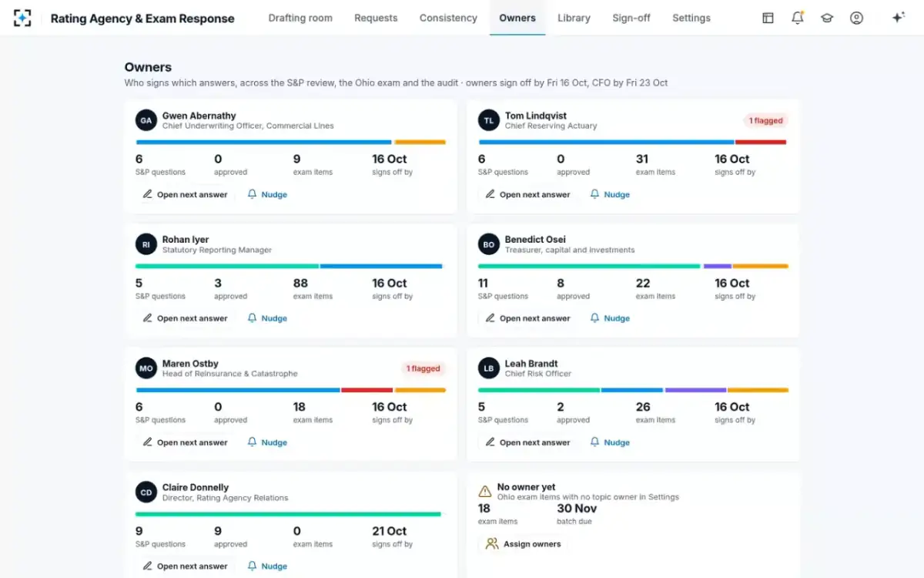This screenshot has height=578, width=924.
Task: Open the layout panel icon in the header
Action: coord(768,18)
